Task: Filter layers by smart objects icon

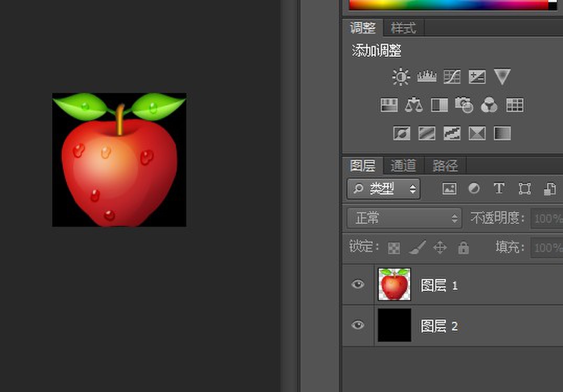Action: click(550, 189)
